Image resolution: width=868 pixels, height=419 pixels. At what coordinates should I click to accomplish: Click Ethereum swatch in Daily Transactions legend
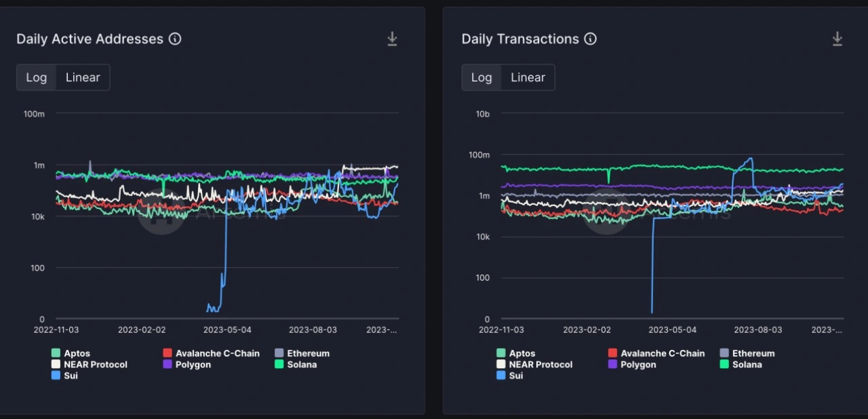point(724,353)
